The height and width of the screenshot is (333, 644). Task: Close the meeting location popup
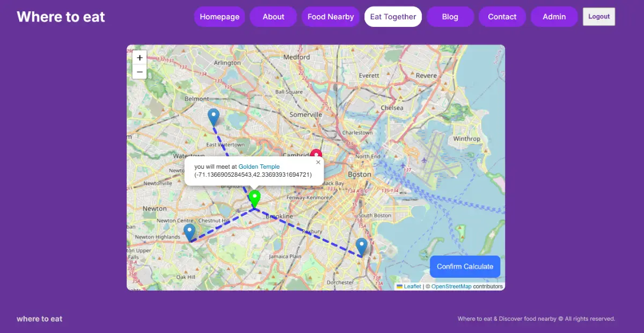click(318, 162)
